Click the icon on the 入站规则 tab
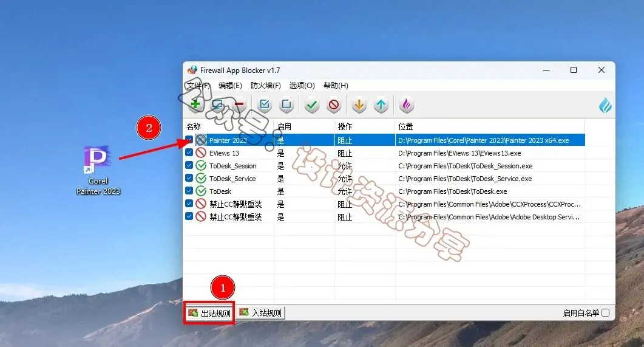Image resolution: width=644 pixels, height=347 pixels. 244,312
